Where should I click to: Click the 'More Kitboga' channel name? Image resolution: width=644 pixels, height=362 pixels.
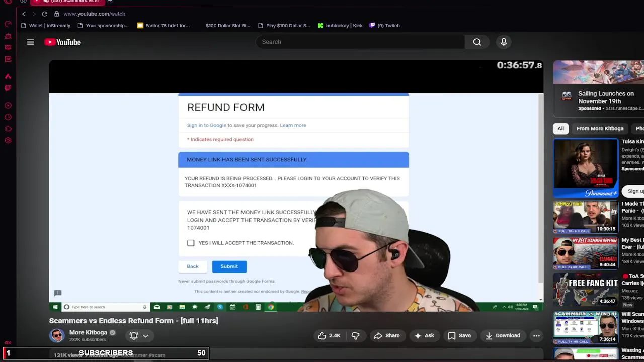pyautogui.click(x=88, y=332)
